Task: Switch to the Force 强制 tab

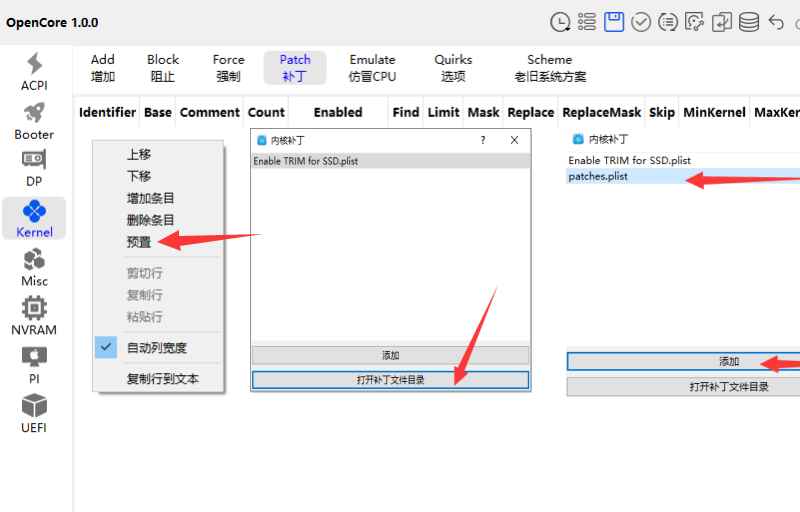Action: (228, 68)
